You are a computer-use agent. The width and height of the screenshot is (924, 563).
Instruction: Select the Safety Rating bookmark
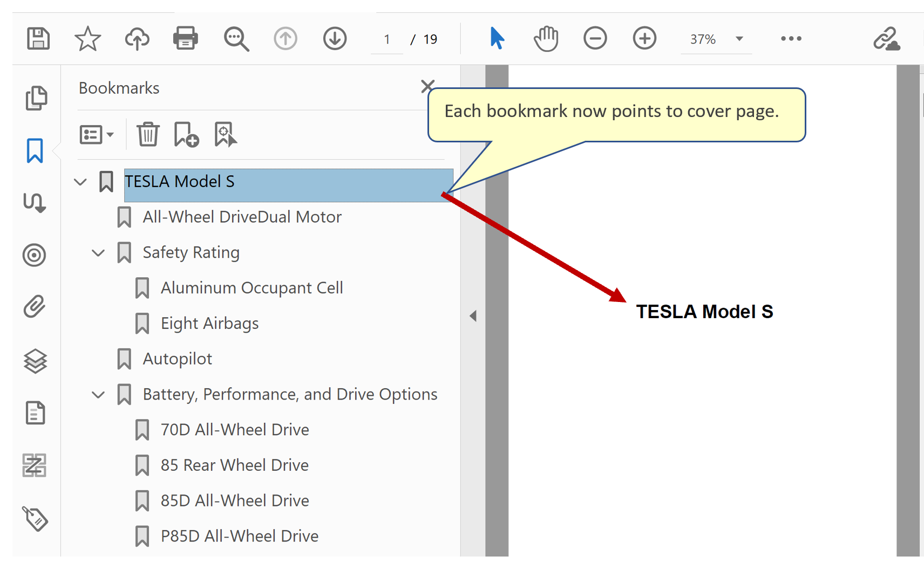(191, 252)
